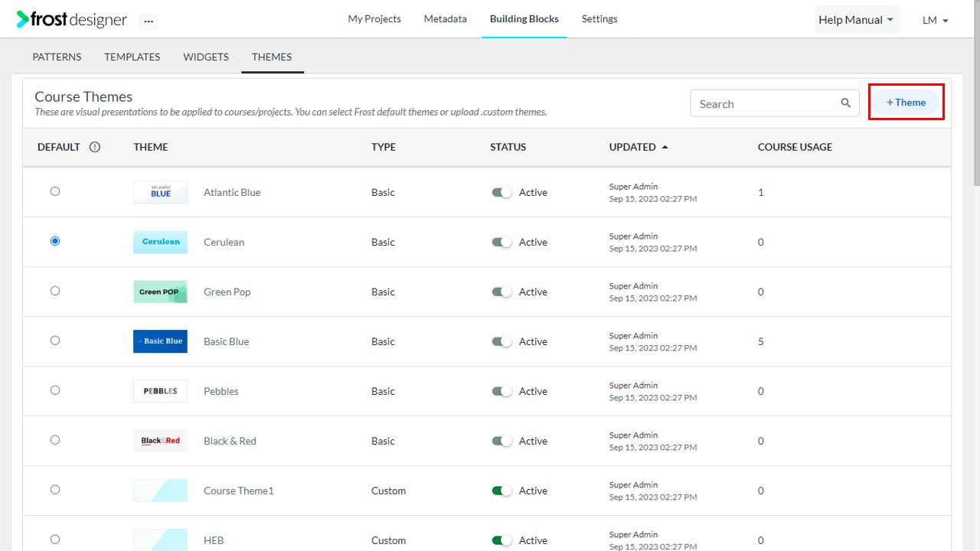Click Basic Blue course usage value 5
Screen dimensions: 980x551
761,341
